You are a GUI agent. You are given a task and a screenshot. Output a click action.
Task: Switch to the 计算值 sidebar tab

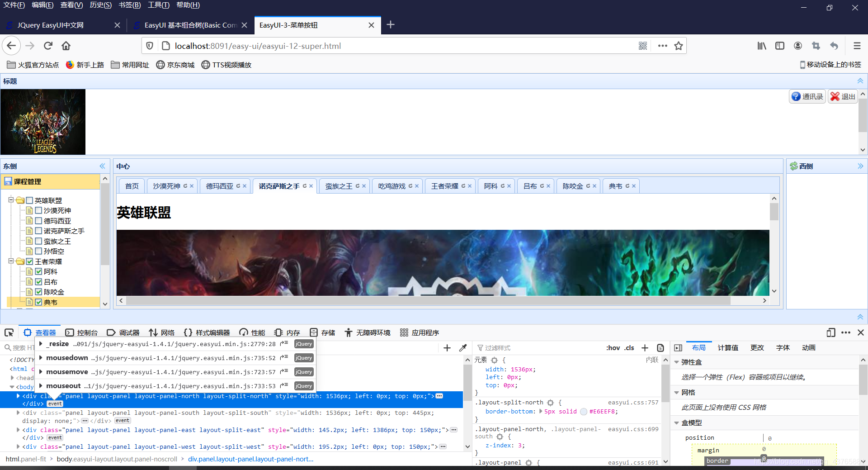click(728, 348)
